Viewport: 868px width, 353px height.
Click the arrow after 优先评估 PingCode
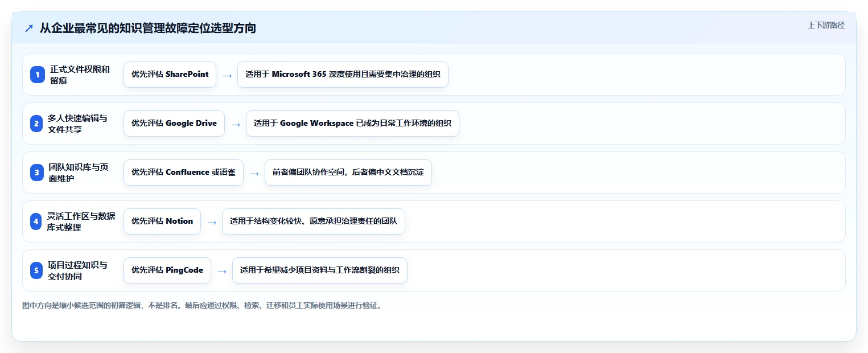[x=222, y=271]
